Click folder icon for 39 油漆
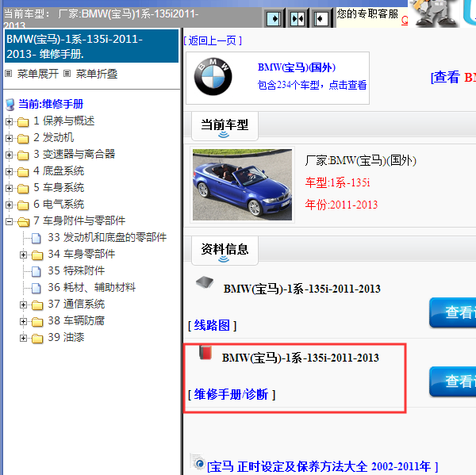Image resolution: width=476 pixels, height=475 pixels. [37, 339]
